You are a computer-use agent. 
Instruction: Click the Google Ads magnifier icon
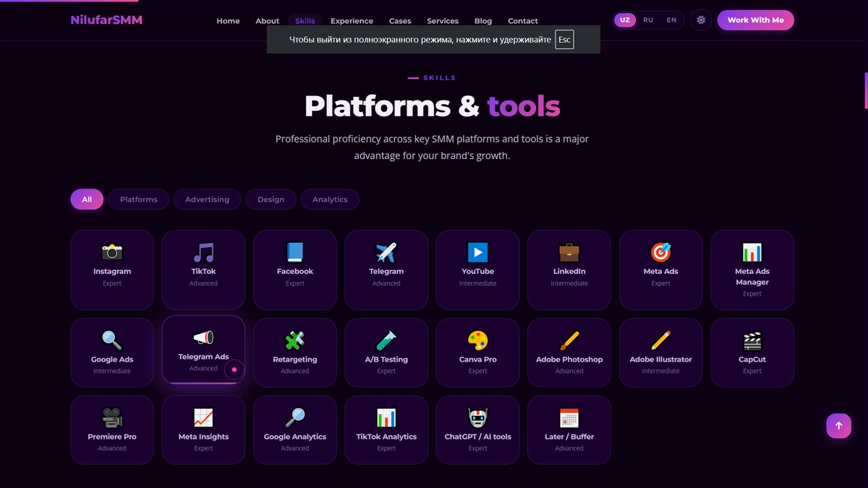coord(112,341)
